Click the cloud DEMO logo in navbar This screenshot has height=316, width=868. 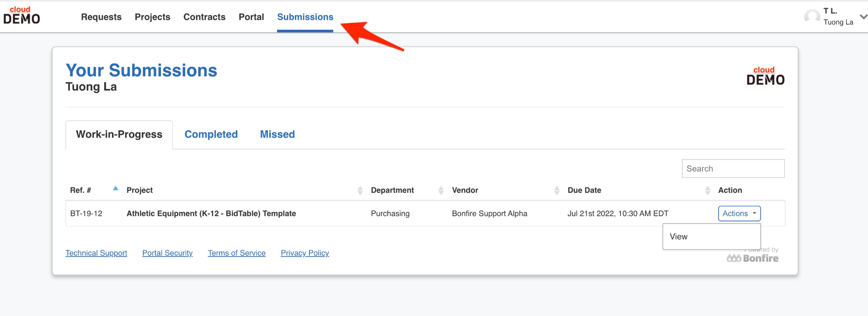tap(21, 16)
